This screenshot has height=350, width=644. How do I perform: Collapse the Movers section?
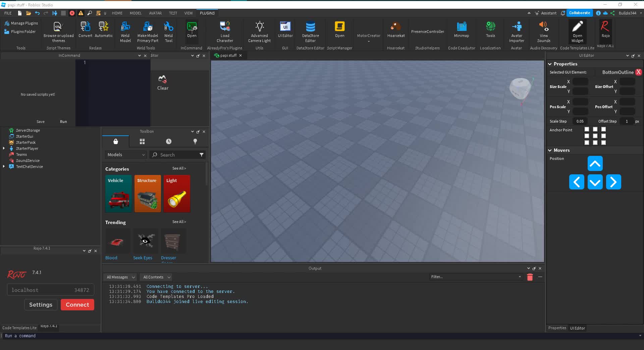[550, 150]
